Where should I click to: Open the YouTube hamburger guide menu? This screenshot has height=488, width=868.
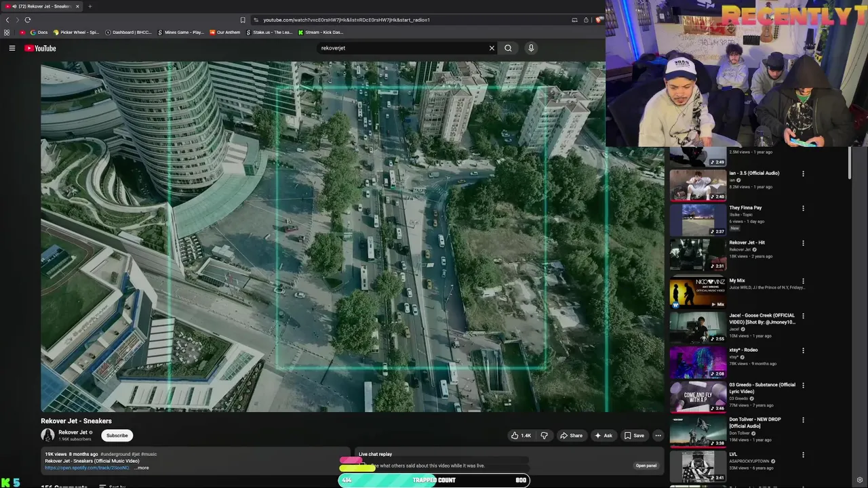12,48
